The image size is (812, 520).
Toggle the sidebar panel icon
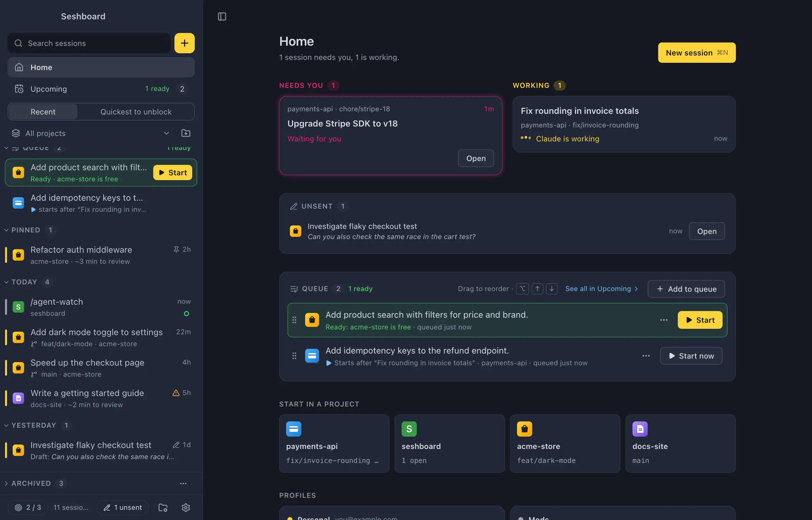coord(222,16)
